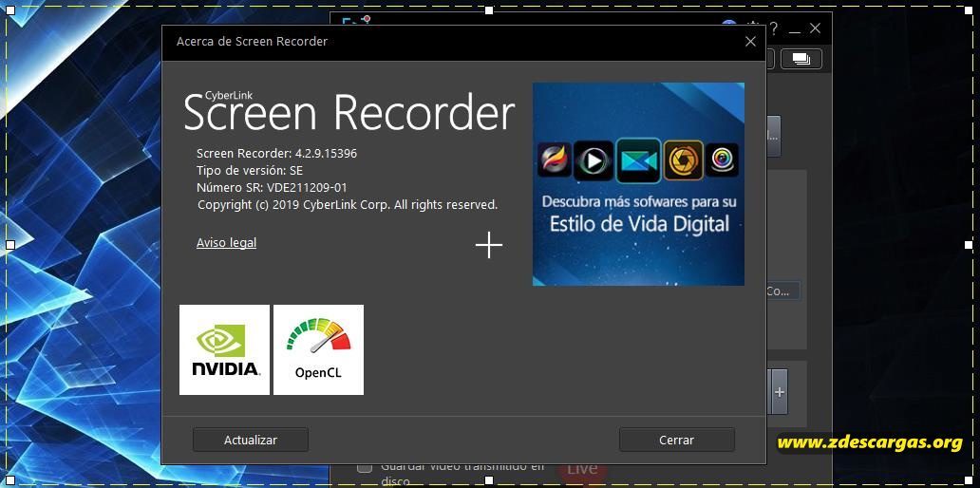Click the 'Estilo de Vida Digital' banner
Image resolution: width=980 pixels, height=488 pixels.
click(x=638, y=183)
